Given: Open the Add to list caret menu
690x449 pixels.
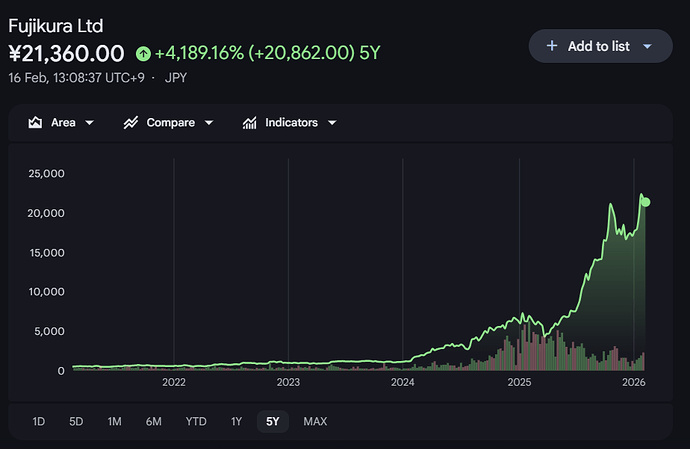Looking at the screenshot, I should pos(647,46).
